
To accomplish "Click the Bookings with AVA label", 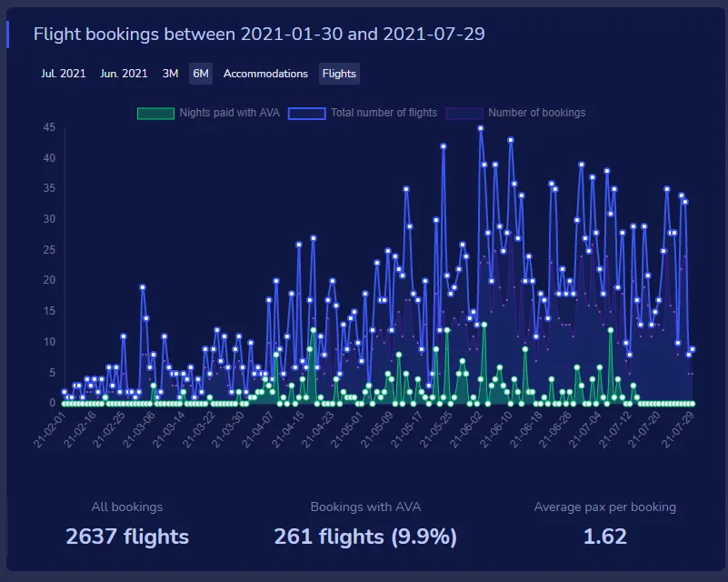I will pyautogui.click(x=365, y=507).
